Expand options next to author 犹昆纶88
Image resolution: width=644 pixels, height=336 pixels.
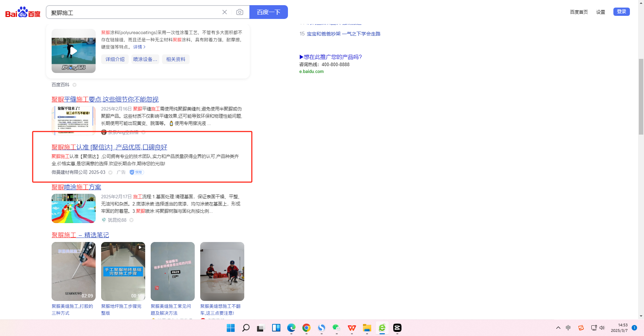[131, 220]
